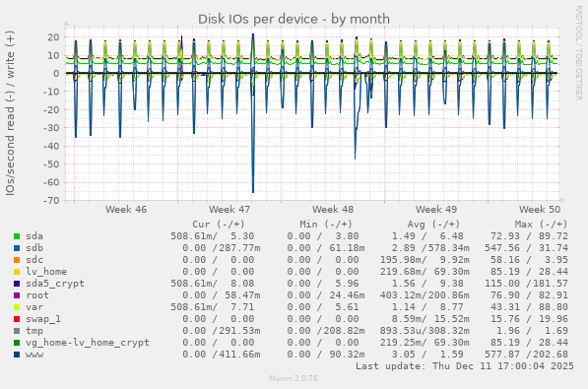Click the Week 49 axis label
The width and height of the screenshot is (588, 389).
436,210
